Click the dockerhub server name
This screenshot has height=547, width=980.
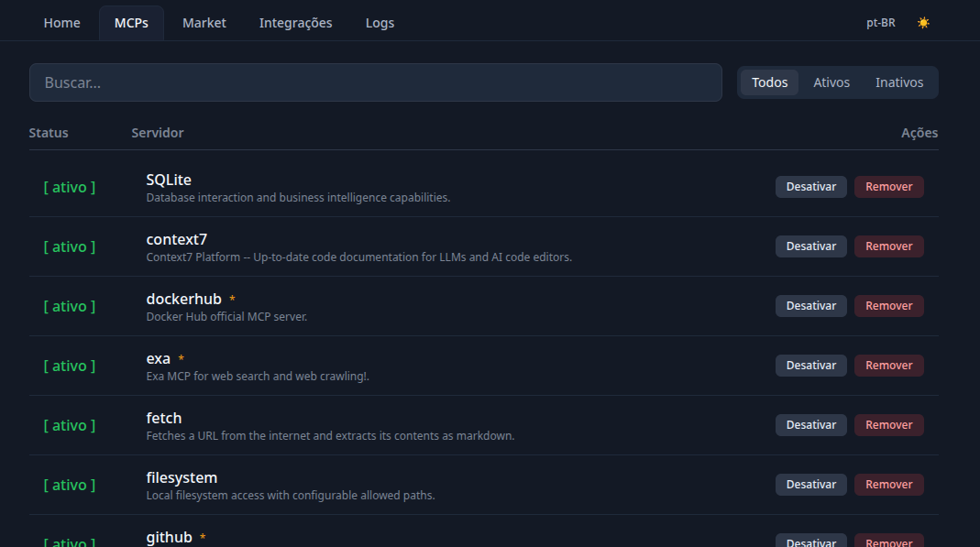coord(183,299)
